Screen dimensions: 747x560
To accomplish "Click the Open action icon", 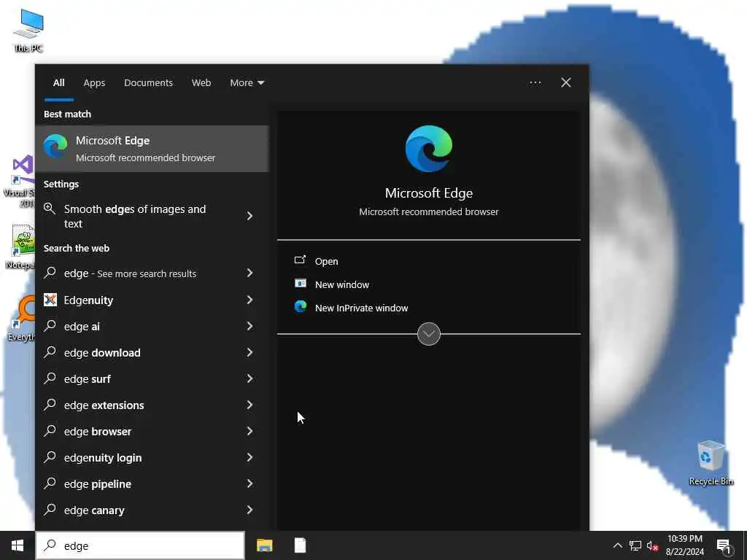I will tap(300, 260).
